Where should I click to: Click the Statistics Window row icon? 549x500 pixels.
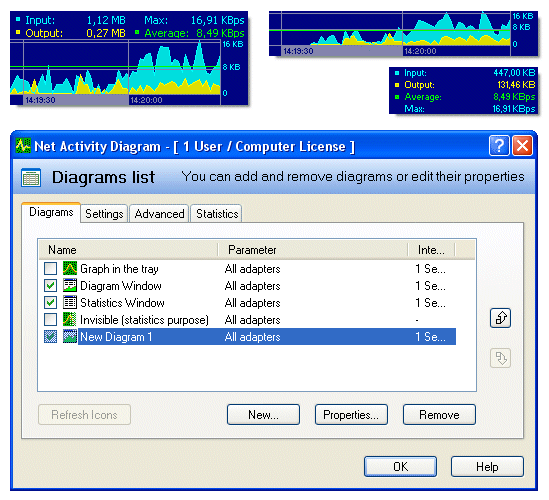click(70, 303)
